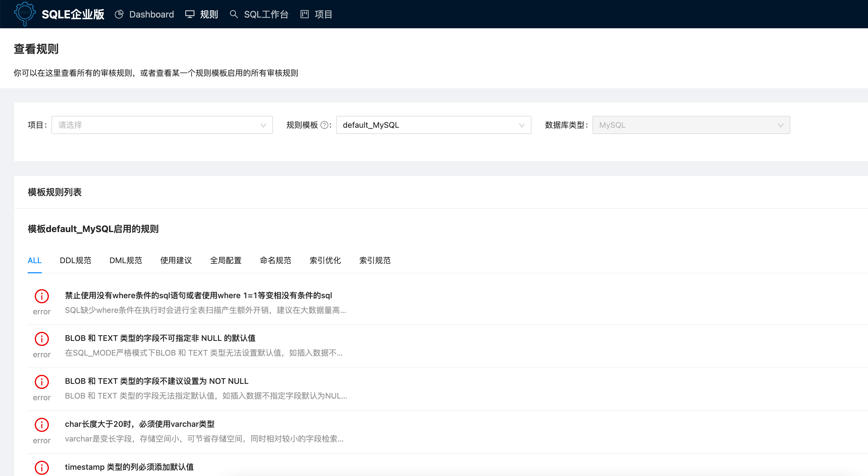
Task: Select the ALL filter tab
Action: pyautogui.click(x=34, y=260)
